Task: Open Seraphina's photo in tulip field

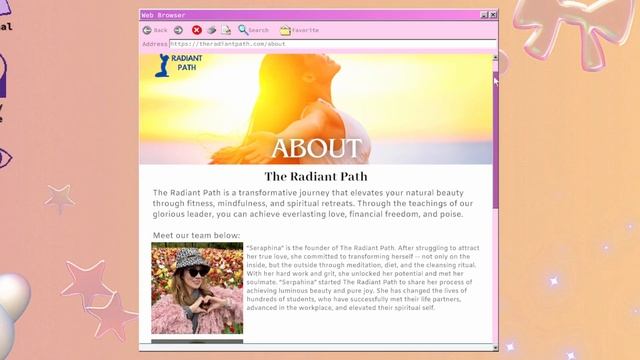Action: 197,288
